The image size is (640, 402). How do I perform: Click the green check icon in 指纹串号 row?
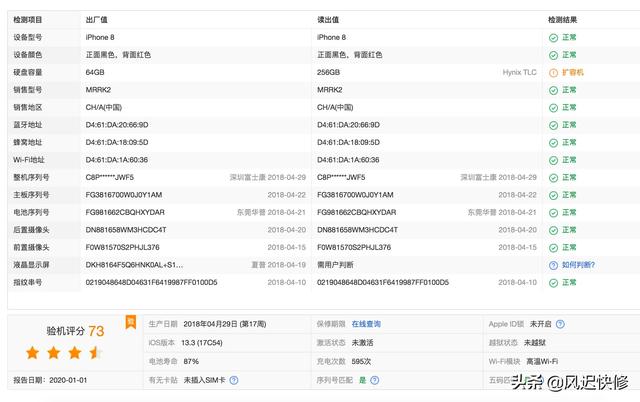pyautogui.click(x=553, y=283)
